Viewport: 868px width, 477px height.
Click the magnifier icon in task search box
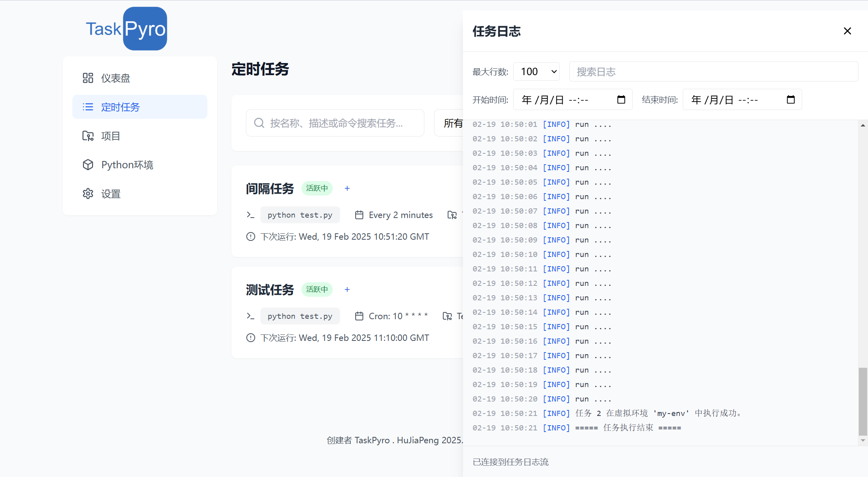point(259,123)
